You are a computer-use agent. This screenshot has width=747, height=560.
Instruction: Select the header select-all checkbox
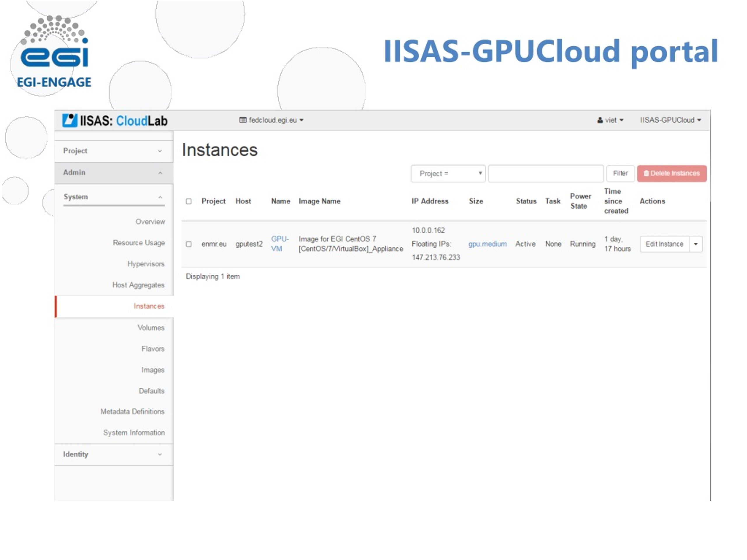[189, 202]
